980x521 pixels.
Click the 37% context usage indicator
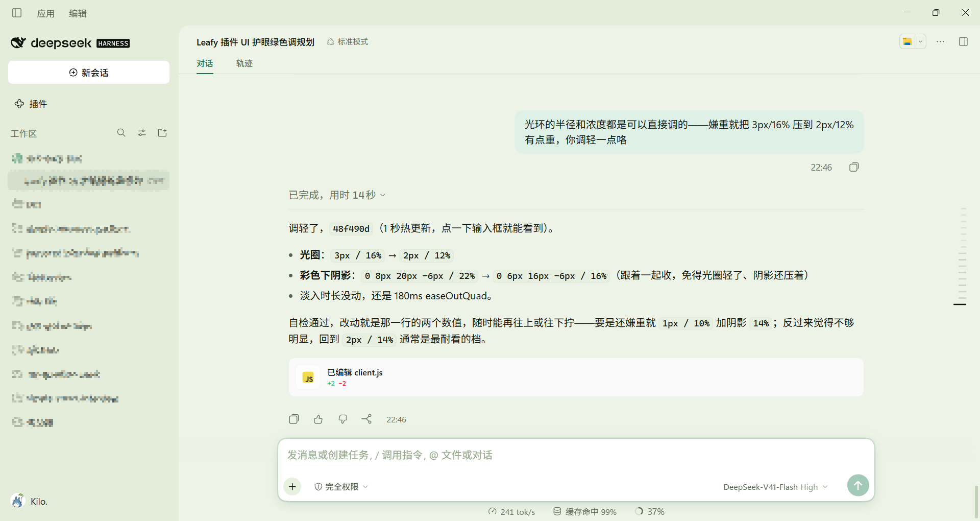[650, 512]
